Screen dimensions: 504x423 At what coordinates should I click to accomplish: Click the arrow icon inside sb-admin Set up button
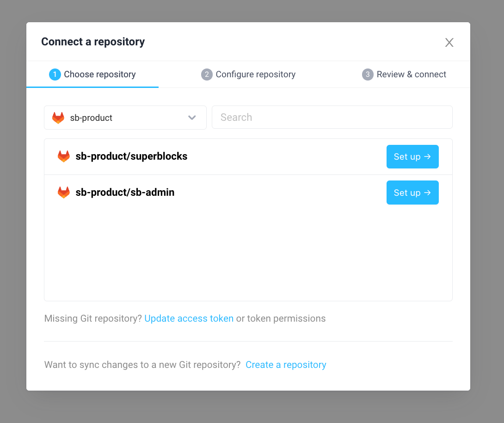tap(428, 193)
